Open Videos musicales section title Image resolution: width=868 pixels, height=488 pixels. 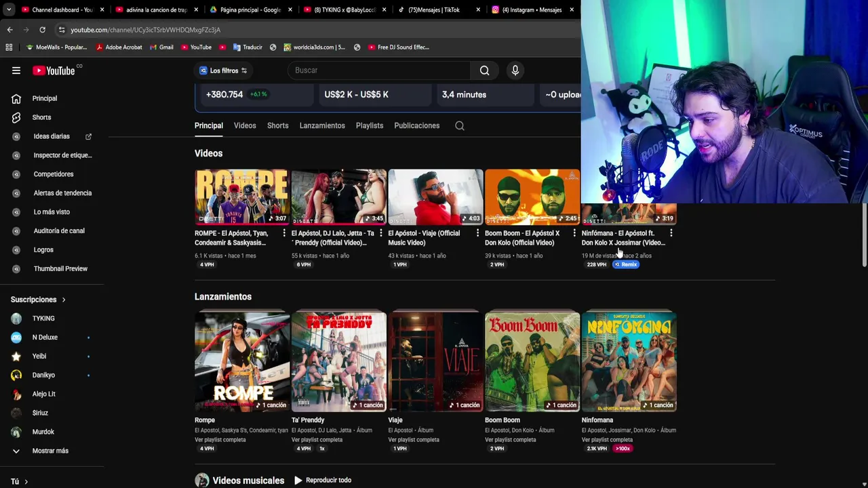pyautogui.click(x=248, y=481)
